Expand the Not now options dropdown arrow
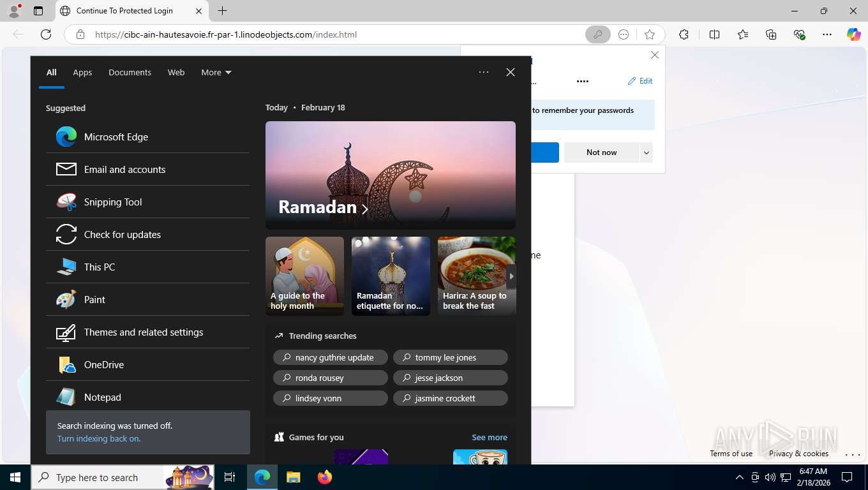Screen dimensions: 868x490 click(x=647, y=152)
